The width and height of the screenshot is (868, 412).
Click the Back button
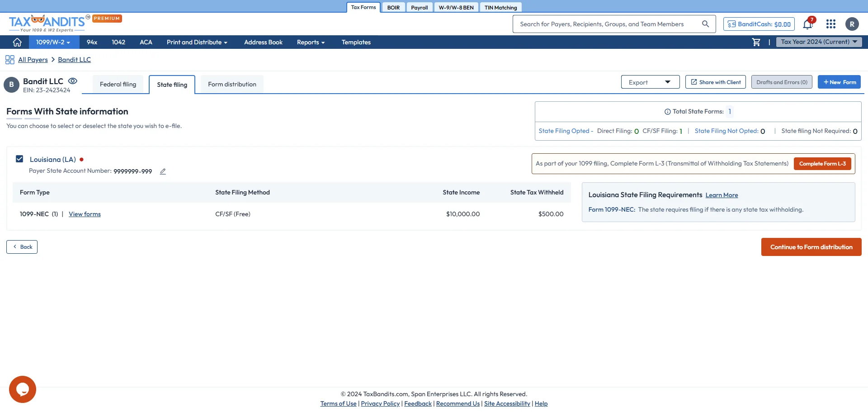tap(22, 247)
